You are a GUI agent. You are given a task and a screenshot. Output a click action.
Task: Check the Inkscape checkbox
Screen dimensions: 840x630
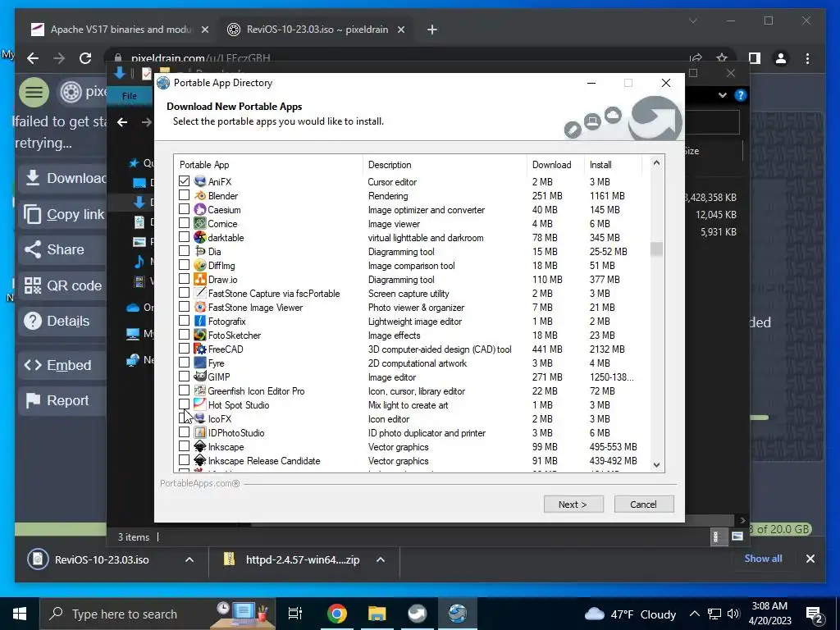pos(184,445)
